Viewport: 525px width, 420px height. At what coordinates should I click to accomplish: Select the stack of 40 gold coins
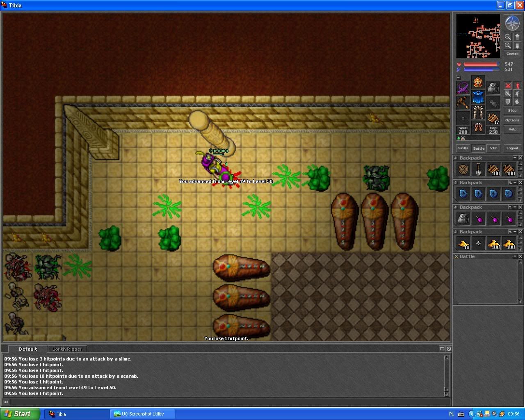463,243
